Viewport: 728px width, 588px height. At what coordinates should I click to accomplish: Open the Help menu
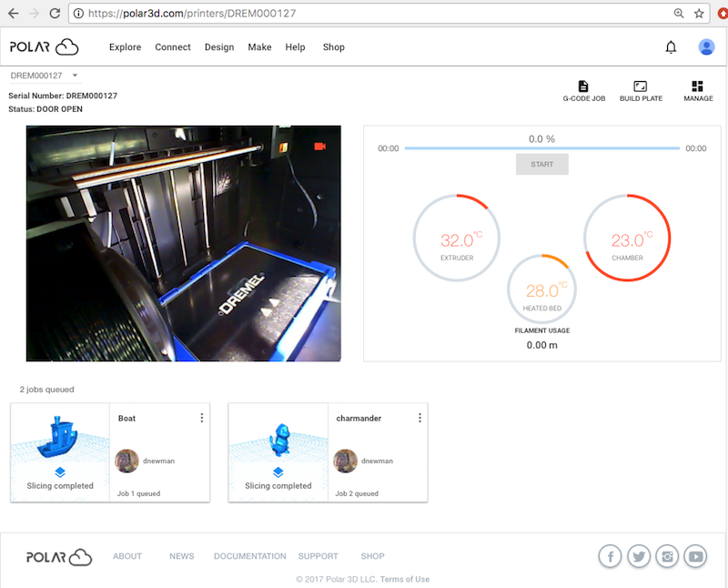[x=295, y=47]
